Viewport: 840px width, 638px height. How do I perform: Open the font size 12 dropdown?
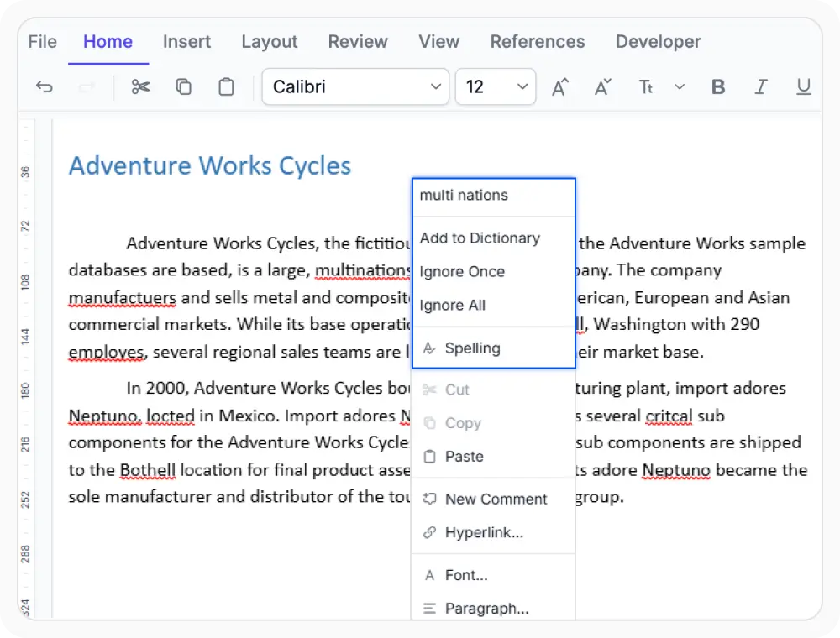coord(496,86)
